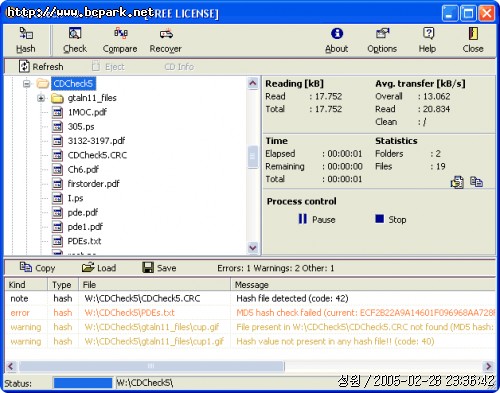Image resolution: width=500 pixels, height=393 pixels.
Task: Select file 3132-3197.pdf
Action: click(96, 141)
